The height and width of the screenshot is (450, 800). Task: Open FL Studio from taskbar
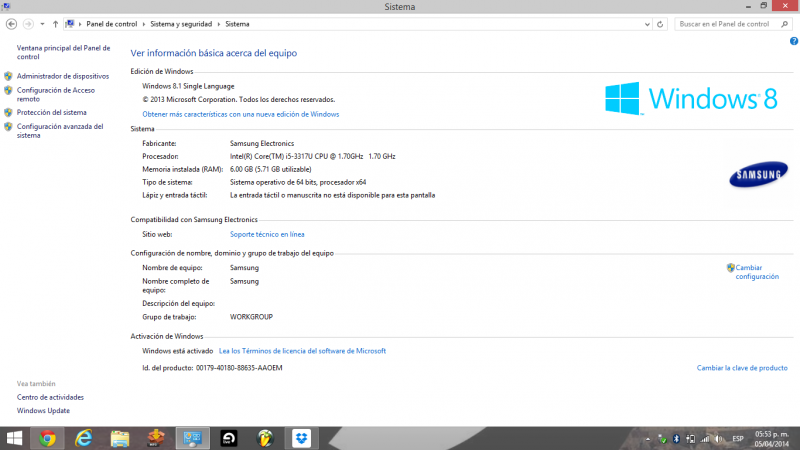[x=265, y=438]
